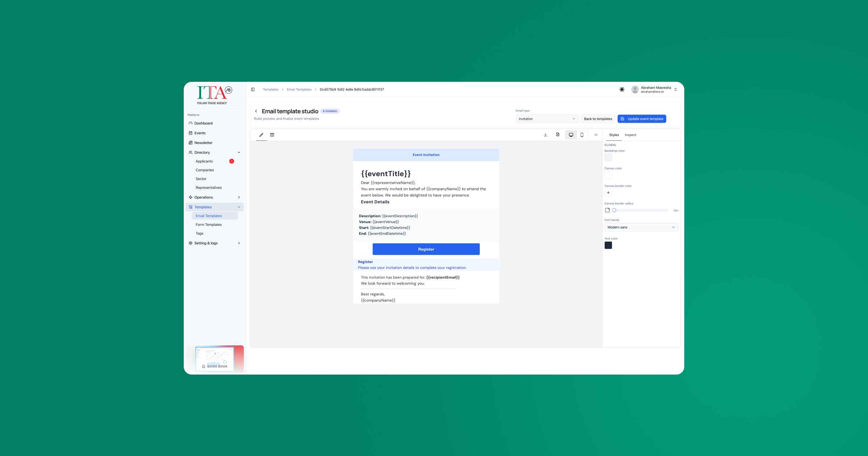Switch to the preview mode icon

point(272,135)
